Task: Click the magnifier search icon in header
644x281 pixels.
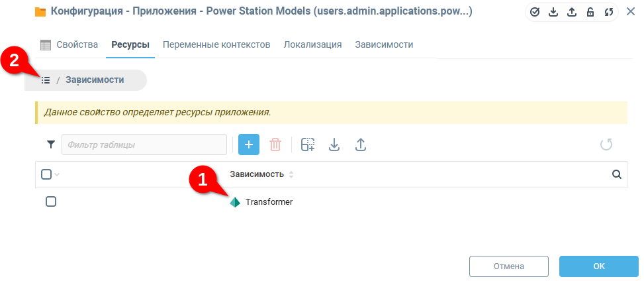Action: (x=616, y=174)
